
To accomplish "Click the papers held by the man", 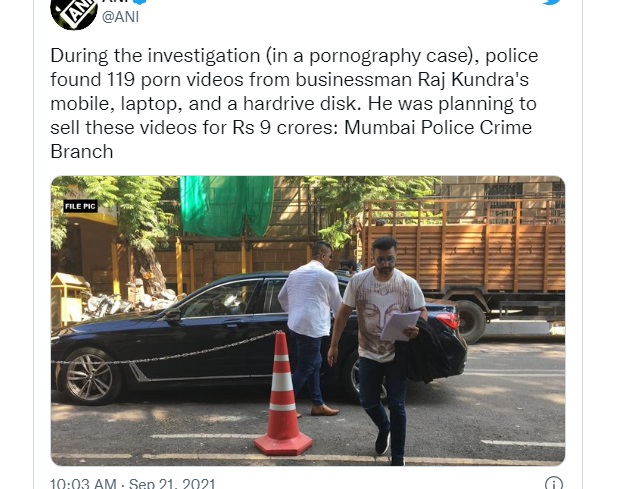I will [400, 325].
